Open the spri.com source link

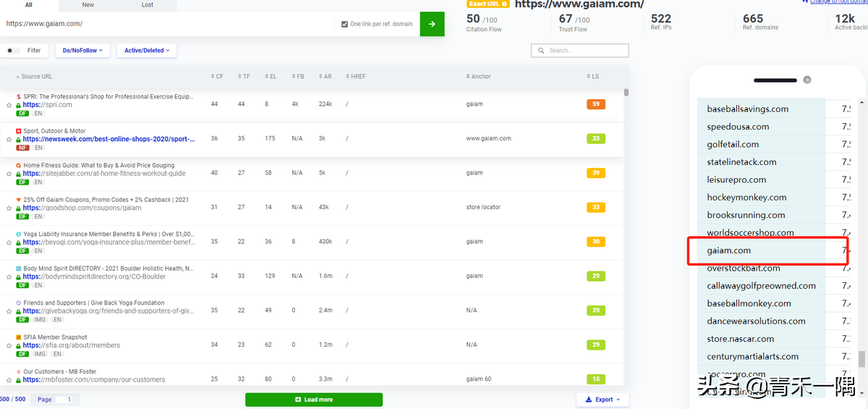pos(47,105)
